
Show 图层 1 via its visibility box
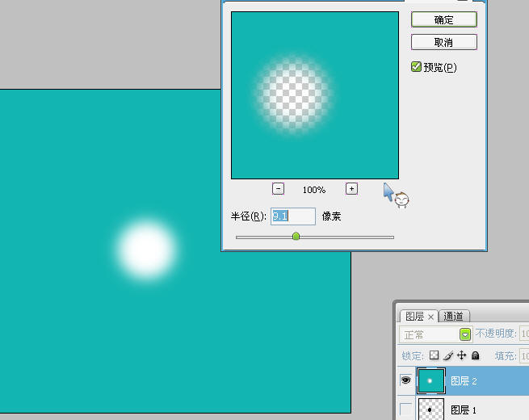coord(405,409)
